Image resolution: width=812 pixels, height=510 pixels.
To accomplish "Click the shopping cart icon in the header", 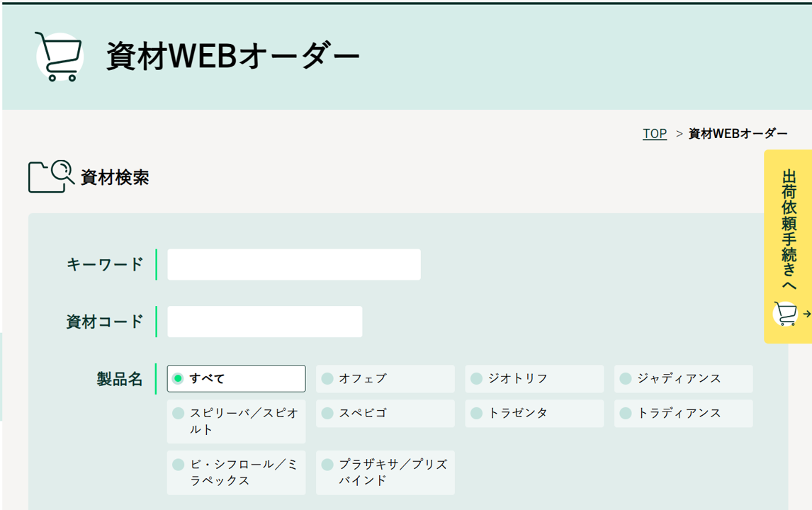I will (60, 57).
